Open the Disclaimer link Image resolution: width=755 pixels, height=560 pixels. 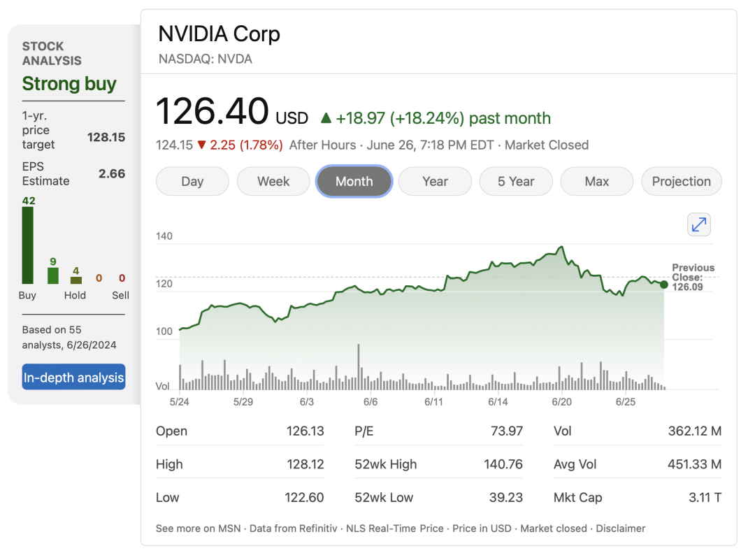click(x=621, y=529)
